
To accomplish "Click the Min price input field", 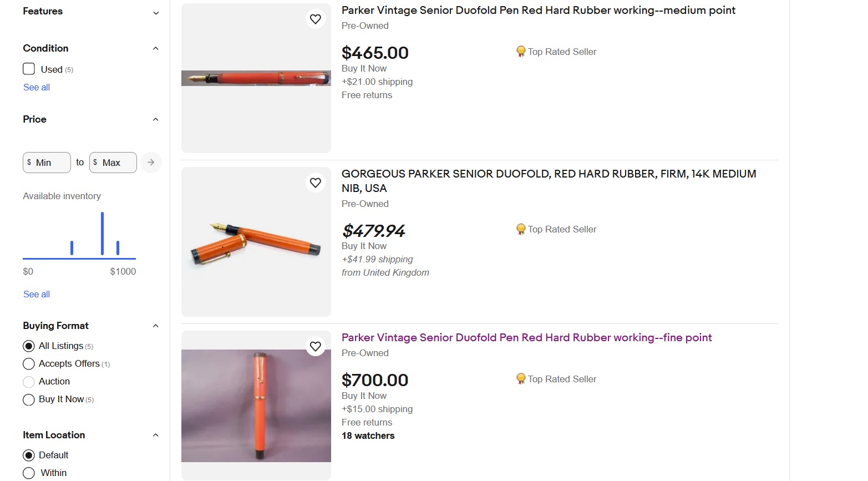I will (50, 163).
